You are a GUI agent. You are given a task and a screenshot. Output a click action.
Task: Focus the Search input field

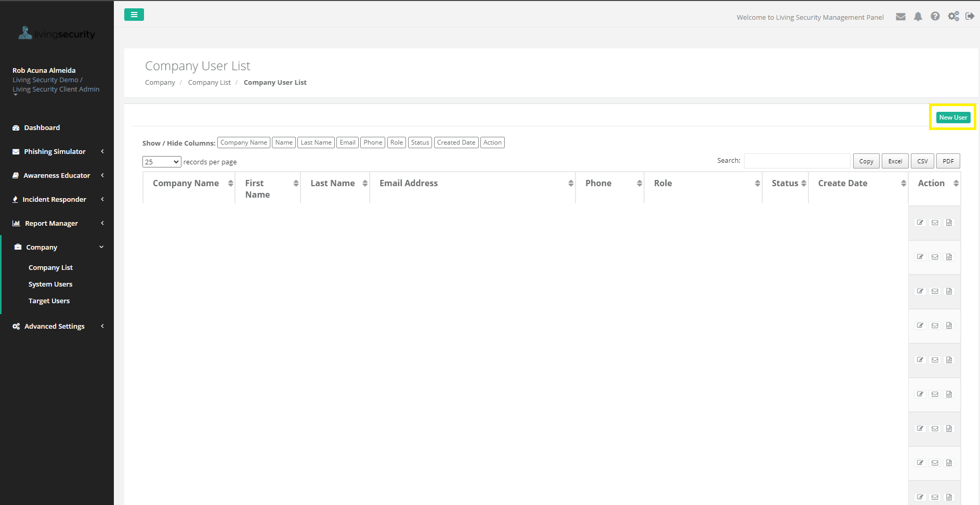(797, 161)
